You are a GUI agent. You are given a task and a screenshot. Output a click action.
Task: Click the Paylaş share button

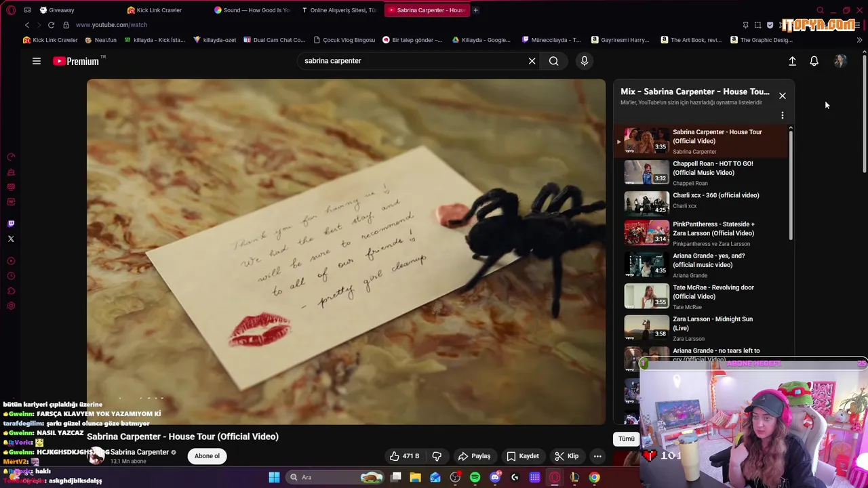tap(474, 456)
